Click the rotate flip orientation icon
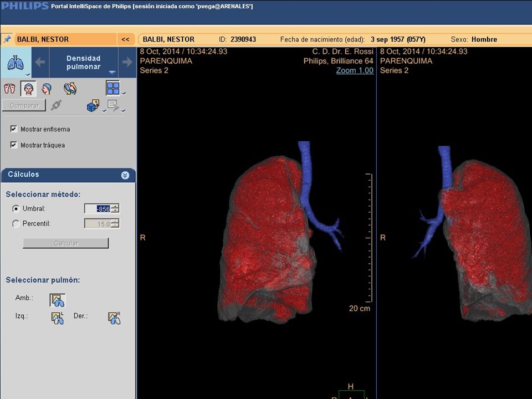This screenshot has height=399, width=532. coord(70,89)
